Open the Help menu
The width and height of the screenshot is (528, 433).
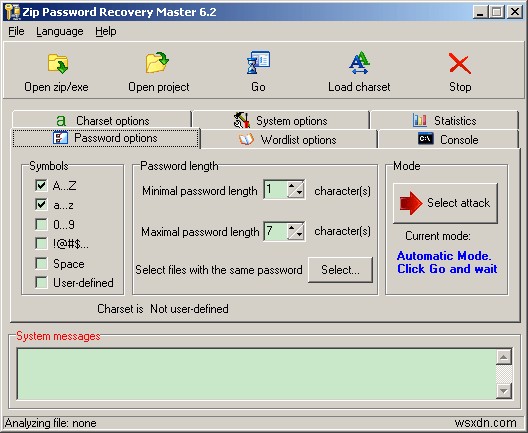coord(106,31)
